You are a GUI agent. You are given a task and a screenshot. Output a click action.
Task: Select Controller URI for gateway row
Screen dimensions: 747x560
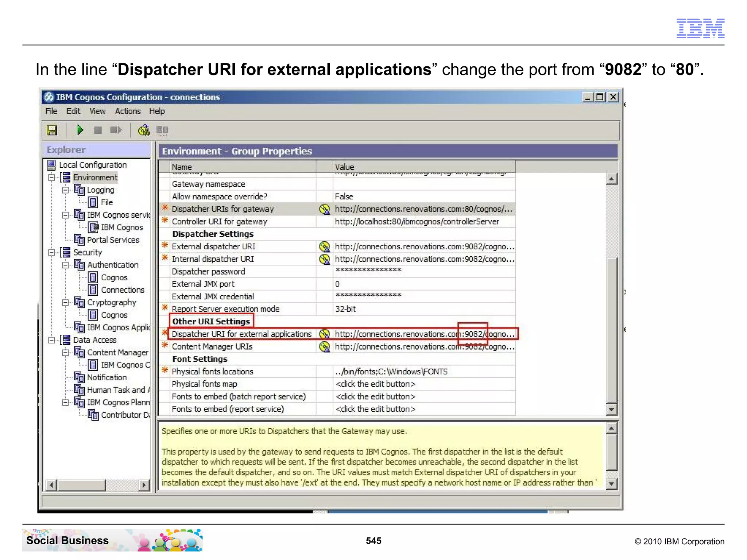337,222
